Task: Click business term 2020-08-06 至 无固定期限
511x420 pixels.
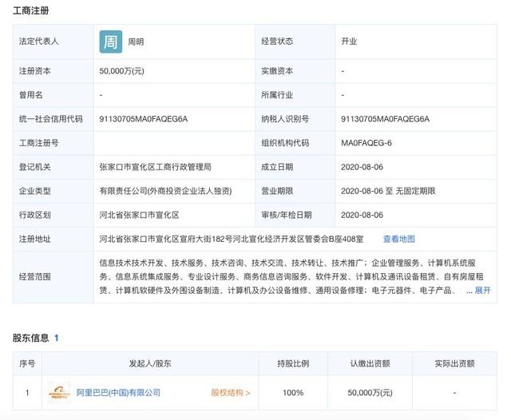Action: coord(388,191)
